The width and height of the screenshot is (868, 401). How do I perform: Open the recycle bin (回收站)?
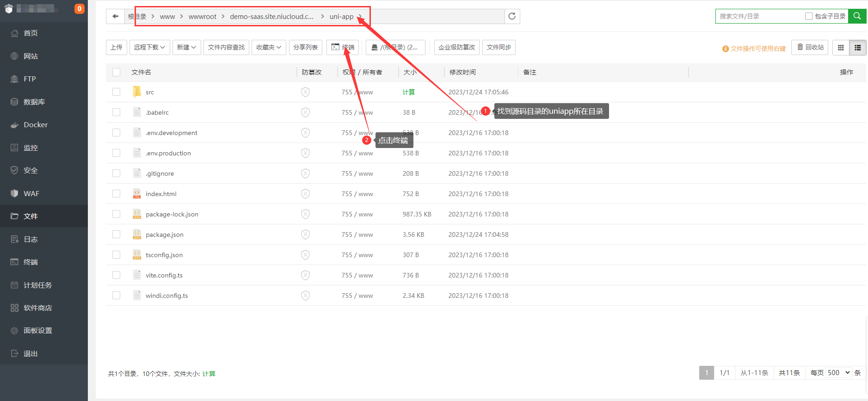810,47
